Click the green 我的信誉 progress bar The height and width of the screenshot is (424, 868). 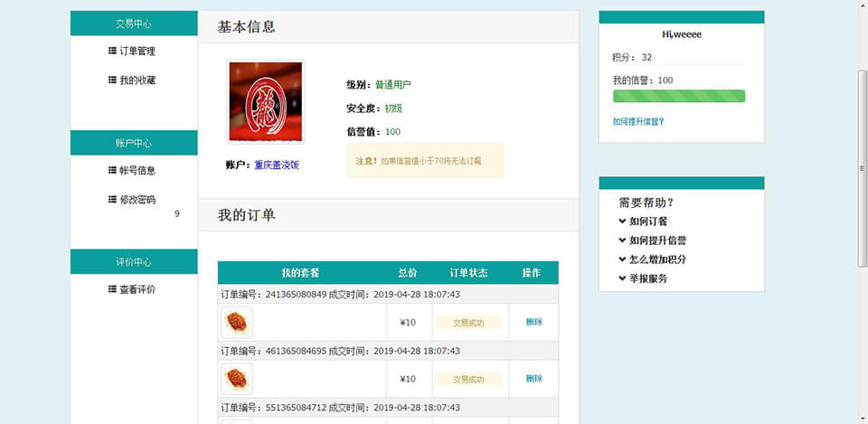679,97
